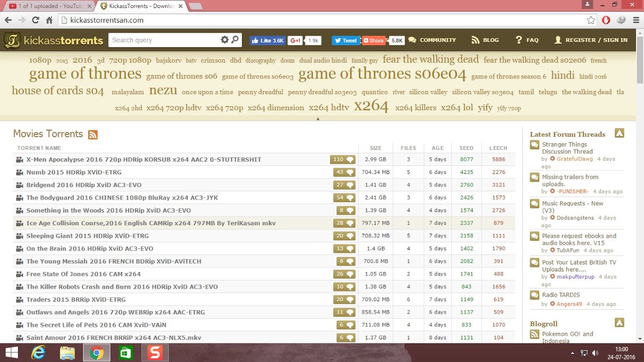Click the 'x264' large tag
Viewport: 644px width, 362px height.
371,106
